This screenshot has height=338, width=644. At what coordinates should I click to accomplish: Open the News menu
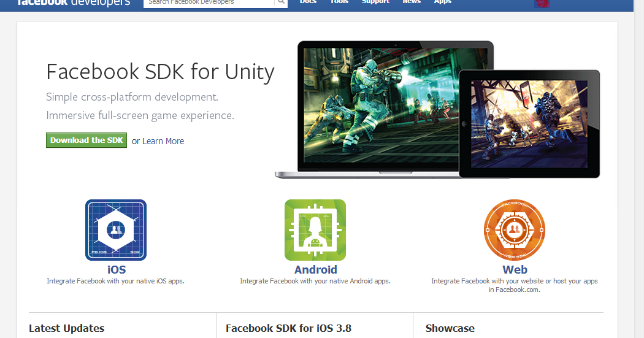tap(412, 2)
